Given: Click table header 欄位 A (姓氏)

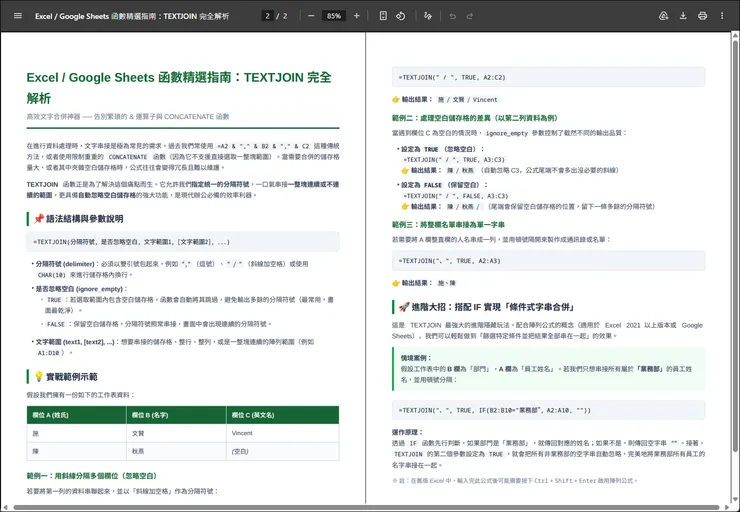Looking at the screenshot, I should click(76, 415).
